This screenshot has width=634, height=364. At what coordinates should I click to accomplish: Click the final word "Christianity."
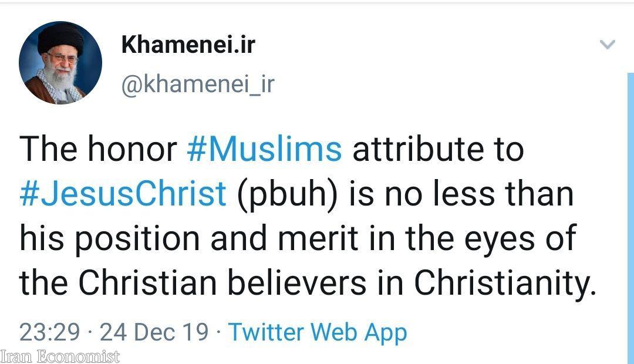[x=505, y=284]
